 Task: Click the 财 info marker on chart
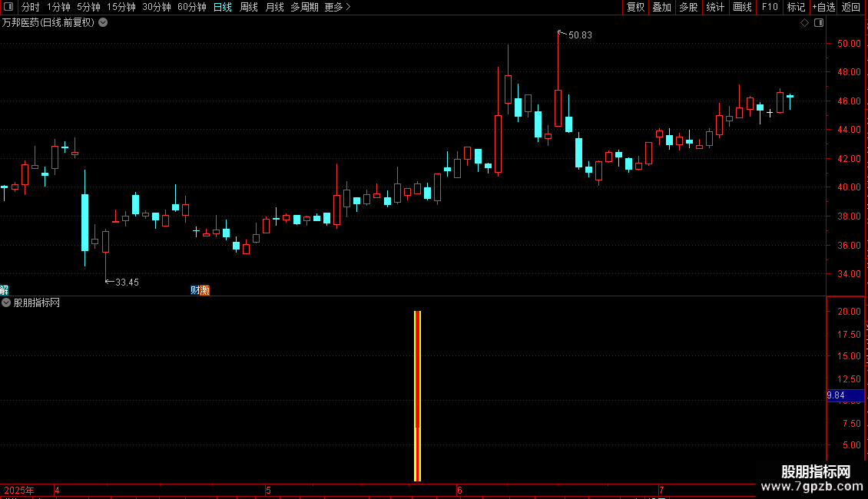tap(195, 290)
